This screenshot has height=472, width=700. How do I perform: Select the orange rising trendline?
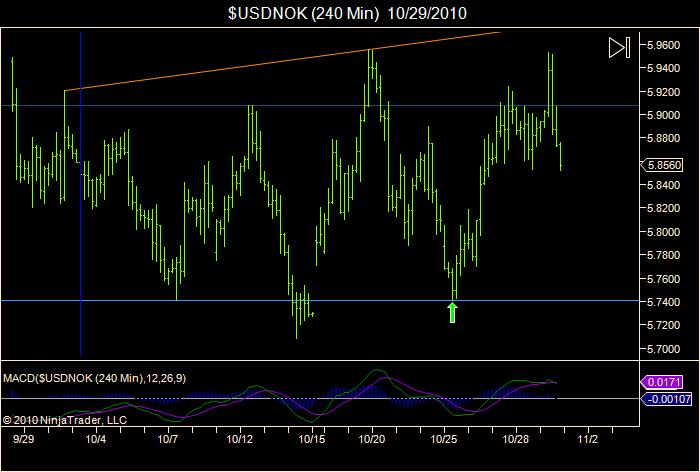(x=282, y=61)
